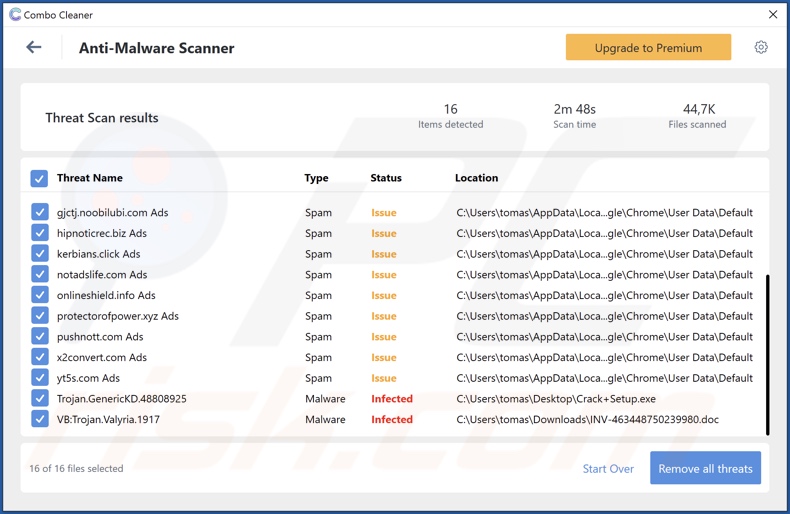This screenshot has height=514, width=790.
Task: Select the hipnoticrec.biz Ads threat name
Action: [102, 233]
